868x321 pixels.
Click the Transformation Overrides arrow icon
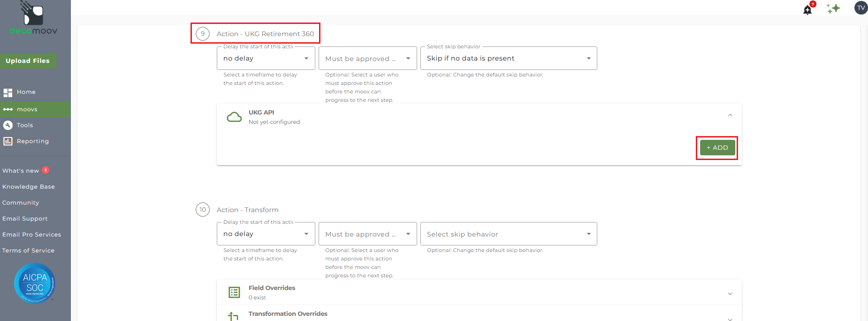coord(233,316)
